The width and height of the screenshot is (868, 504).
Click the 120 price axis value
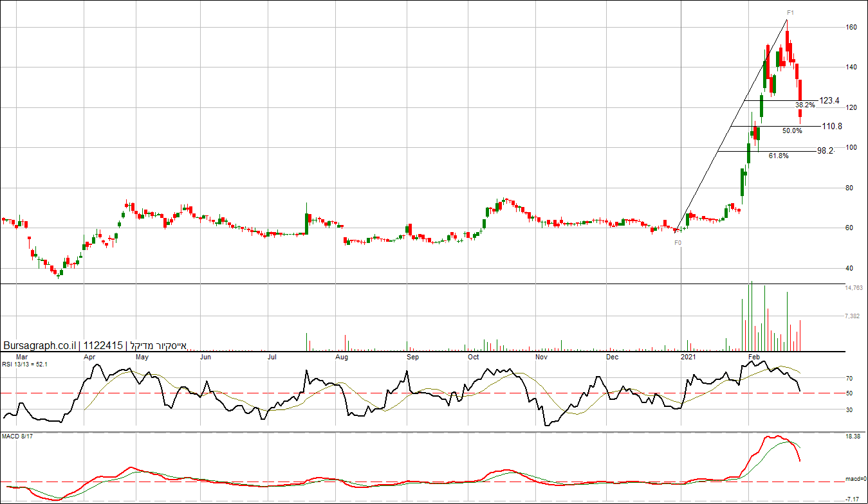851,107
